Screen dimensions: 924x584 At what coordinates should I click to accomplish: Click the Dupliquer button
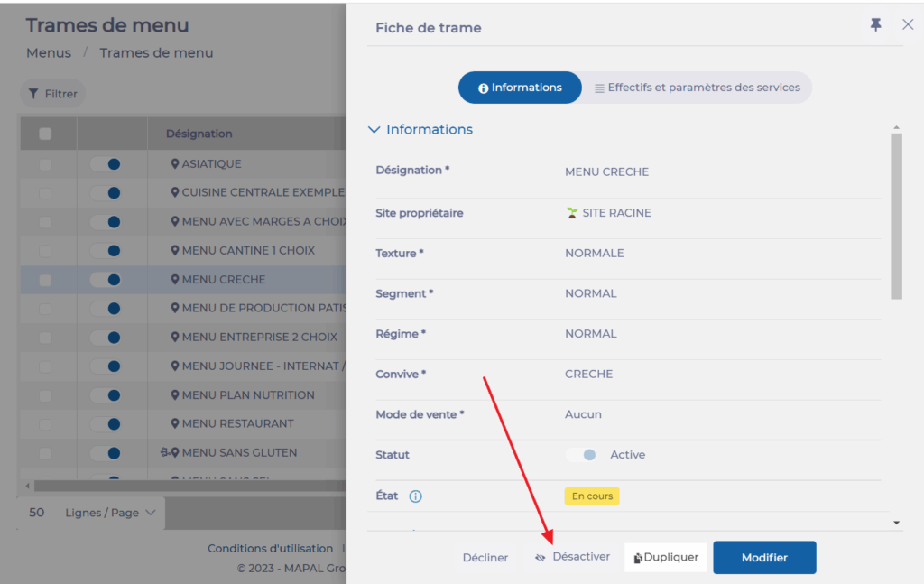coord(666,558)
